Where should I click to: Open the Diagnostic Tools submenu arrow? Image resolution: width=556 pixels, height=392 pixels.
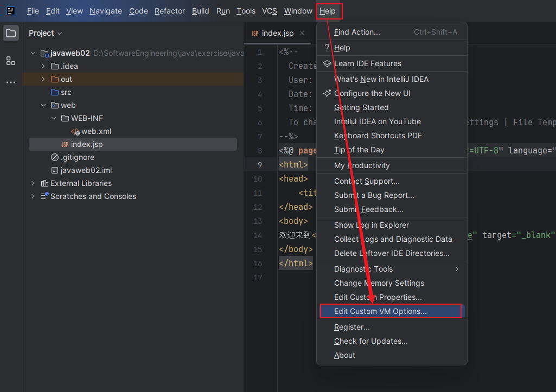point(457,269)
